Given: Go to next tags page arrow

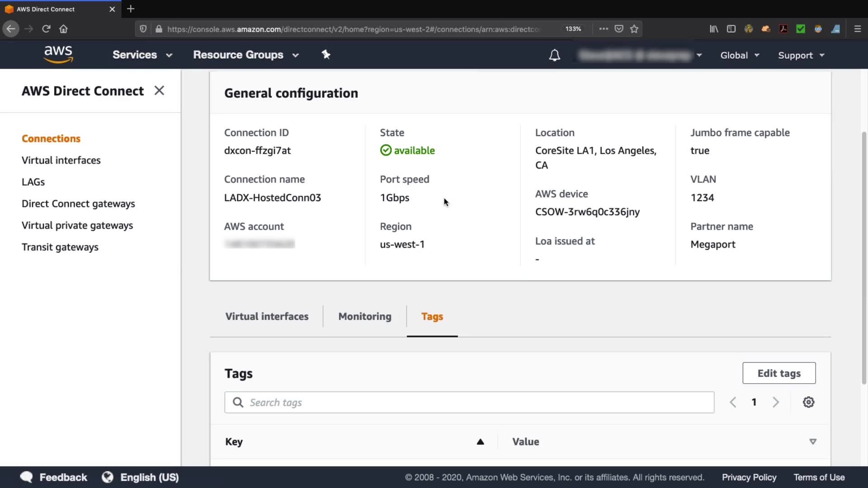Looking at the screenshot, I should pos(776,402).
